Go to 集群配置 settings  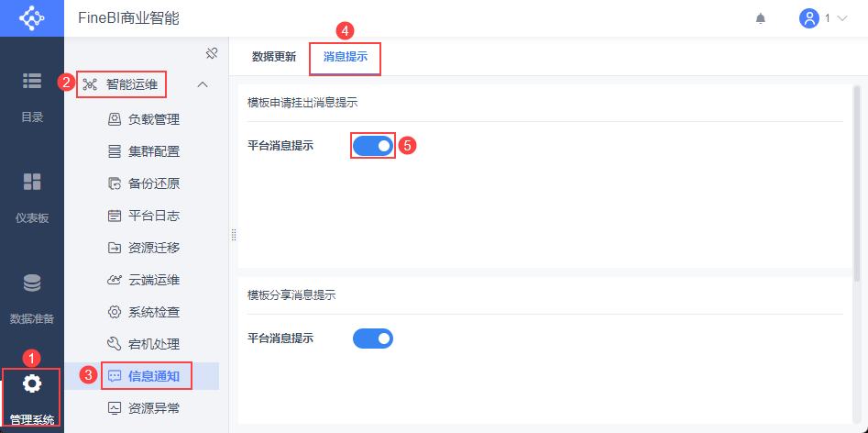click(x=153, y=151)
